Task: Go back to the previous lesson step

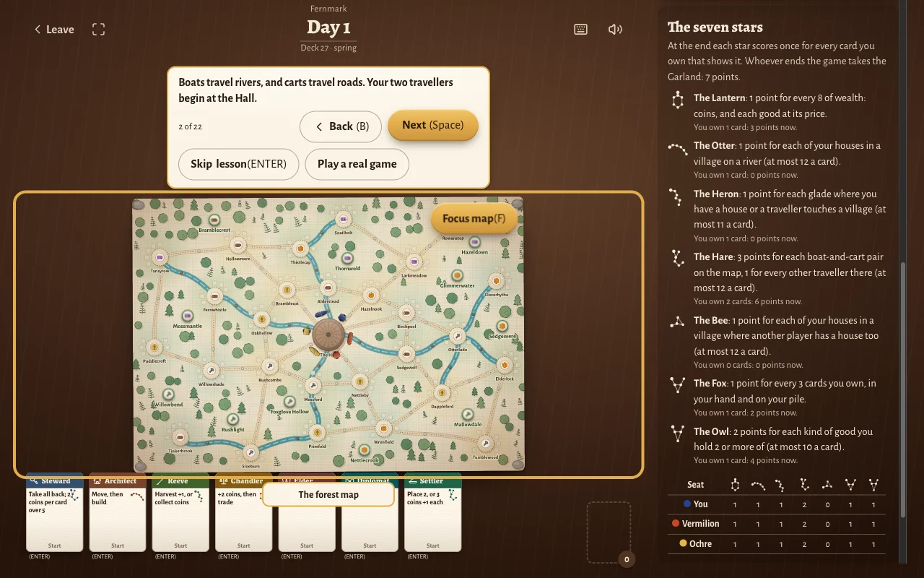Action: (341, 126)
